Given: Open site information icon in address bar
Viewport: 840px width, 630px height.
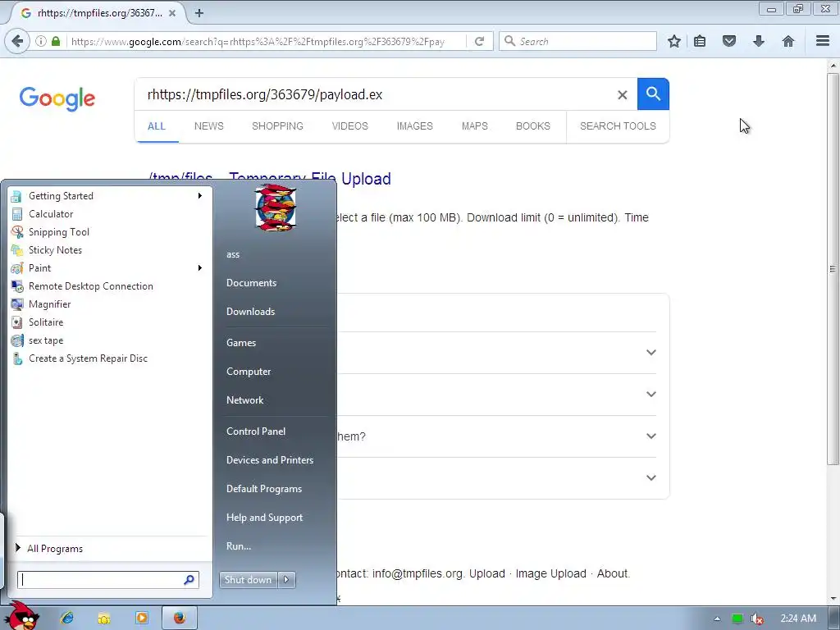Looking at the screenshot, I should (x=41, y=41).
